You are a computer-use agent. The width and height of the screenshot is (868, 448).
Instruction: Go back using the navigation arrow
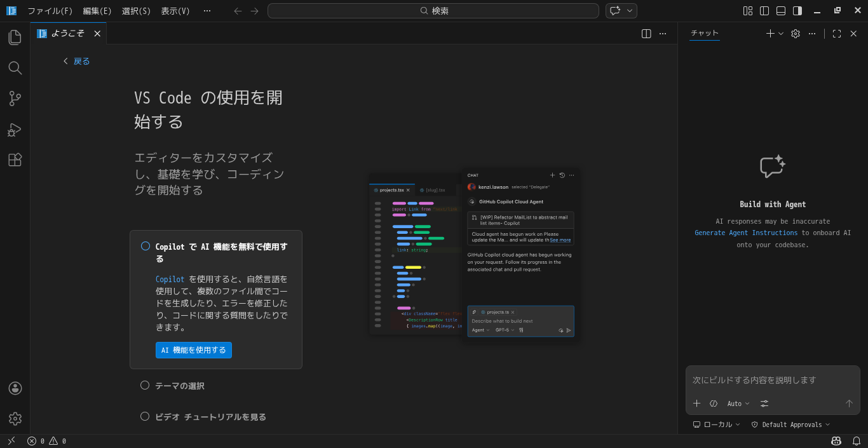(238, 11)
